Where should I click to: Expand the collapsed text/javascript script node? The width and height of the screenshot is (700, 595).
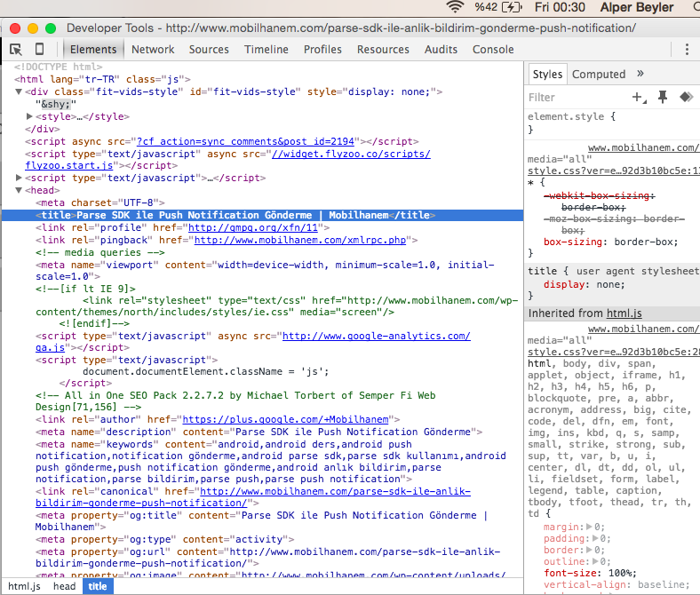coord(19,178)
